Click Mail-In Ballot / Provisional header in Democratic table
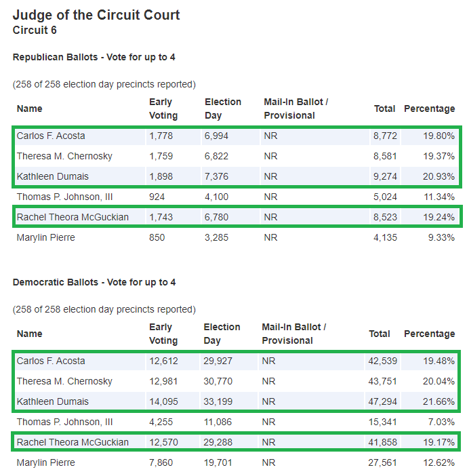This screenshot has height=476, width=469. tap(294, 334)
